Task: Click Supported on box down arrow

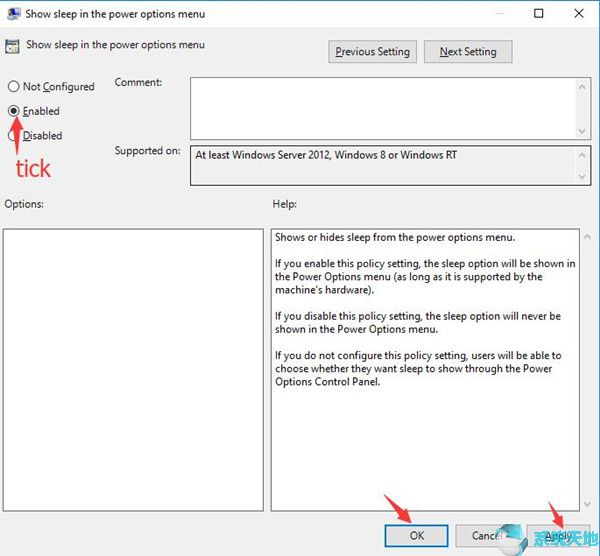Action: click(582, 176)
